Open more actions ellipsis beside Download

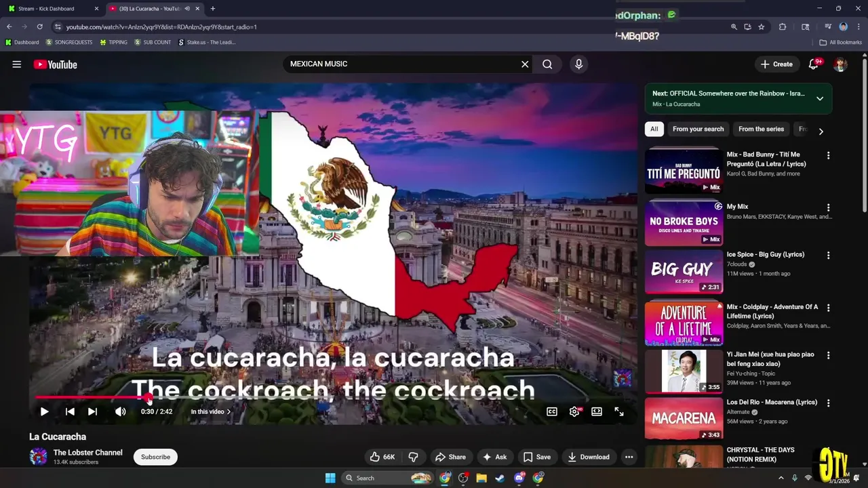click(629, 457)
